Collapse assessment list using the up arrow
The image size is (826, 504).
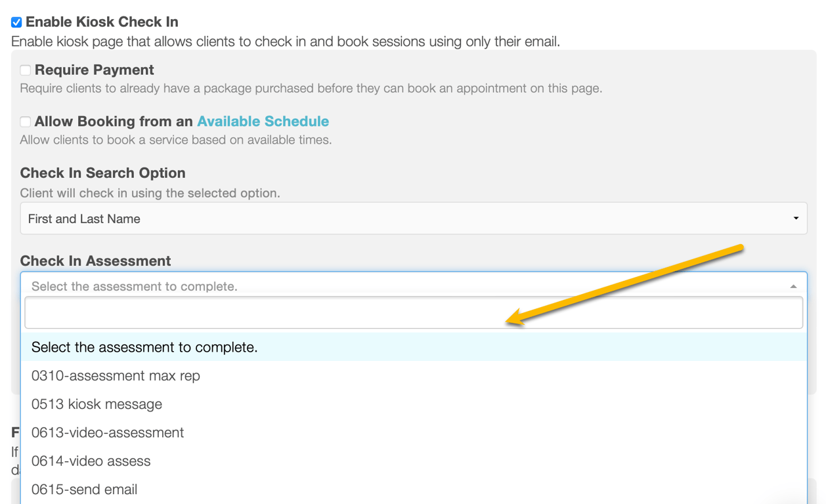coord(793,286)
